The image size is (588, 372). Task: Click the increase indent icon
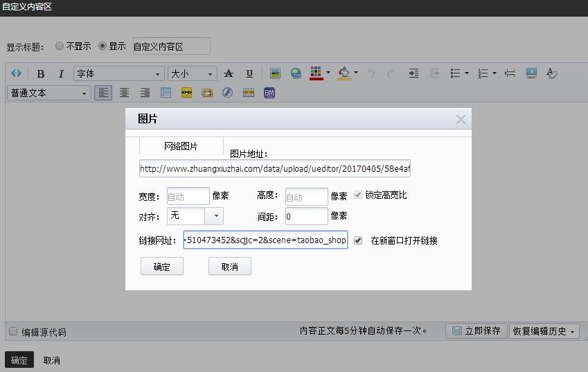413,73
